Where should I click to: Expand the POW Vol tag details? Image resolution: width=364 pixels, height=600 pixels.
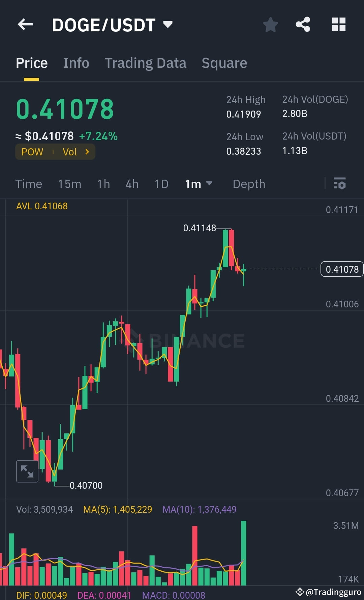coord(55,152)
